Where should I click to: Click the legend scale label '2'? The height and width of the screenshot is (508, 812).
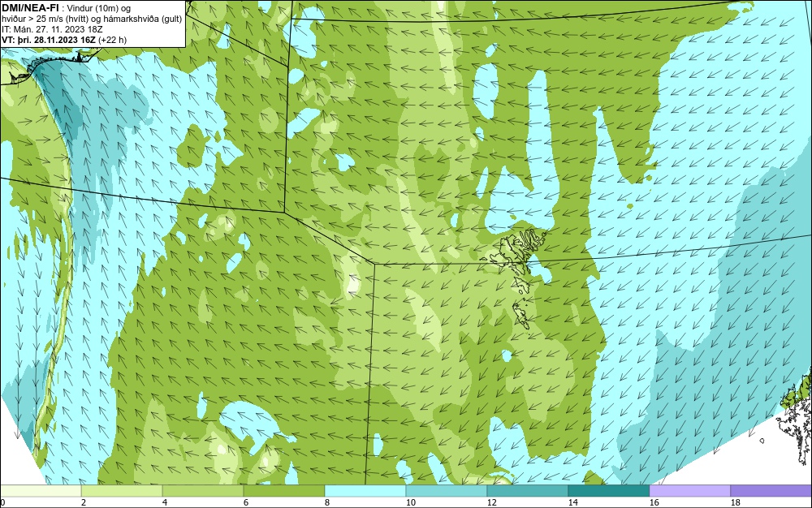point(84,502)
